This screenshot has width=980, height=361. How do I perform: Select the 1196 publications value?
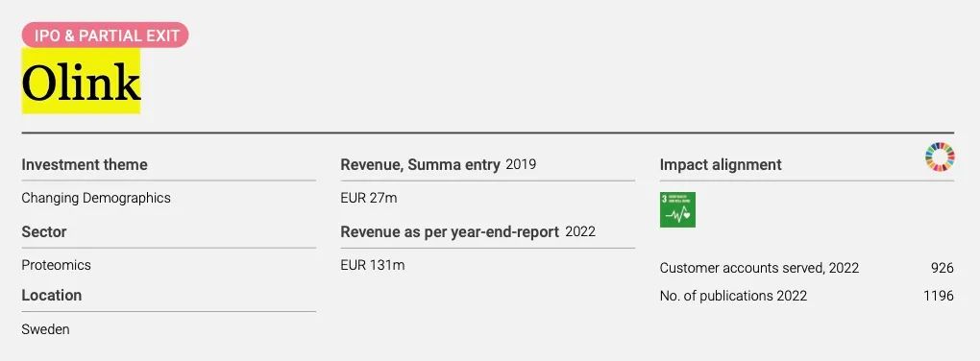[939, 296]
